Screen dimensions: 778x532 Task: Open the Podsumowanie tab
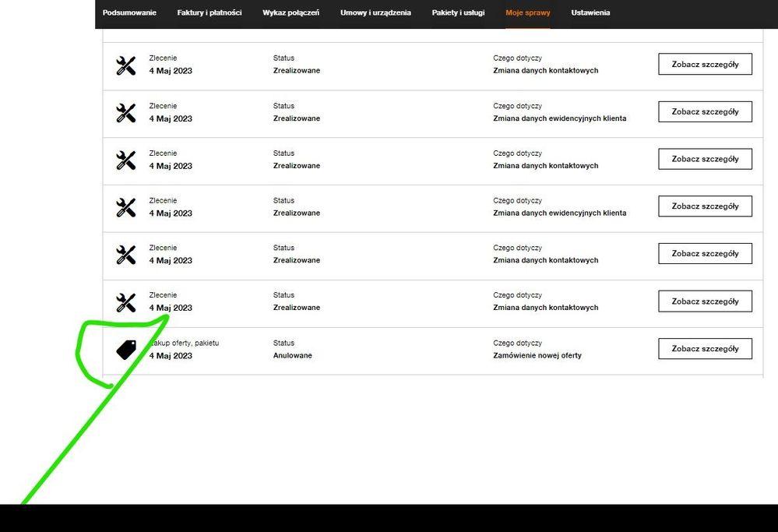pyautogui.click(x=129, y=13)
